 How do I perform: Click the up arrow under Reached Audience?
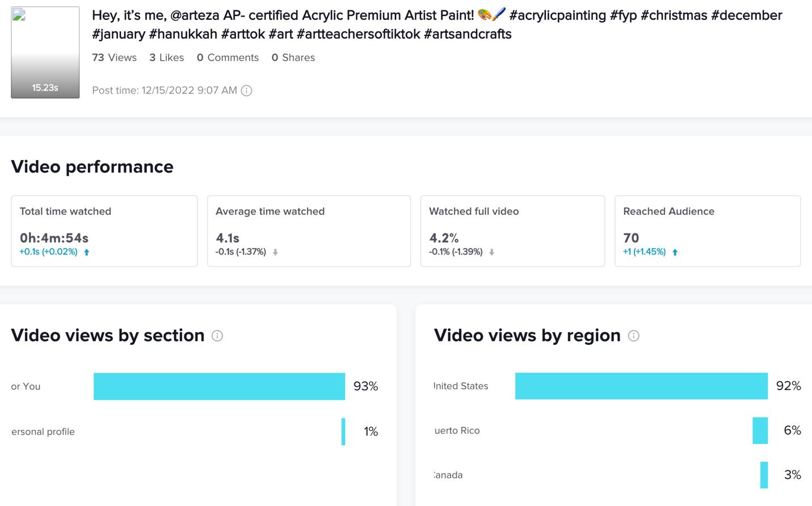[675, 252]
